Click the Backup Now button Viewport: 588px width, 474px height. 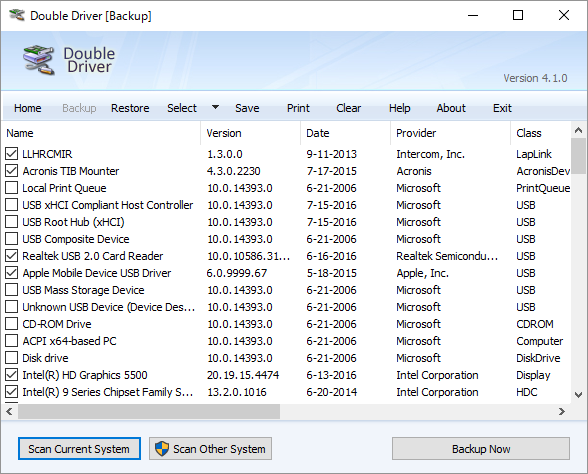click(481, 448)
